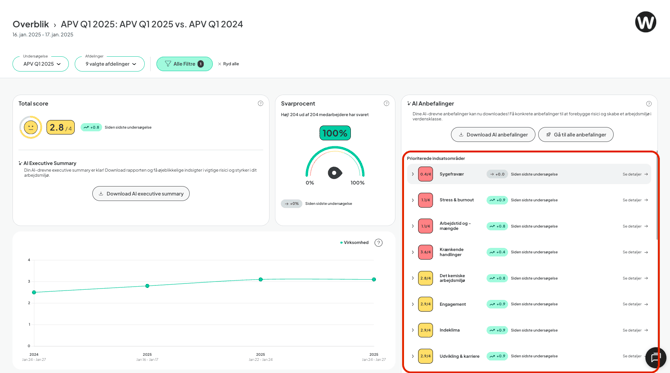Click the Stress & burnout row label
The width and height of the screenshot is (670, 373).
(x=457, y=200)
